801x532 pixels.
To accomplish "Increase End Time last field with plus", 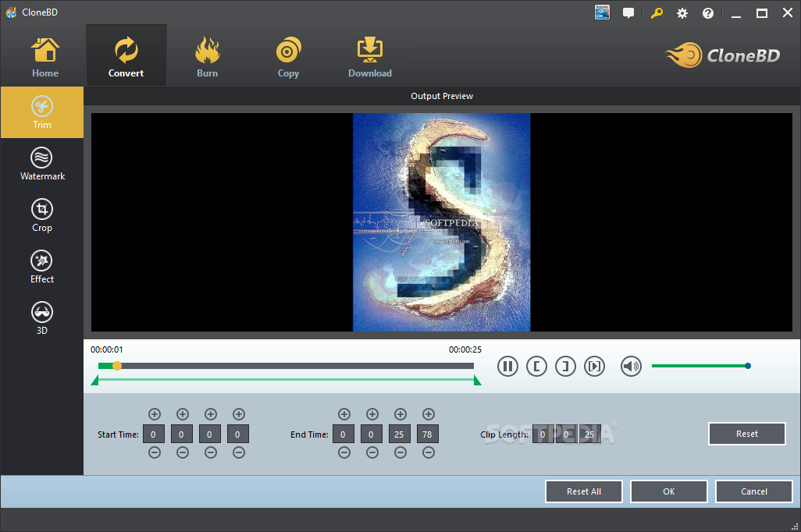I will 429,414.
